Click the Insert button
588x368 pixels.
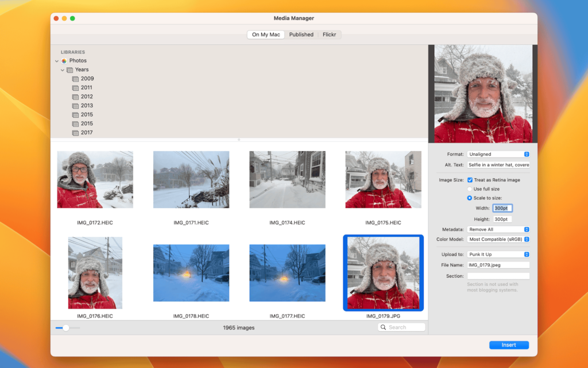coord(509,345)
